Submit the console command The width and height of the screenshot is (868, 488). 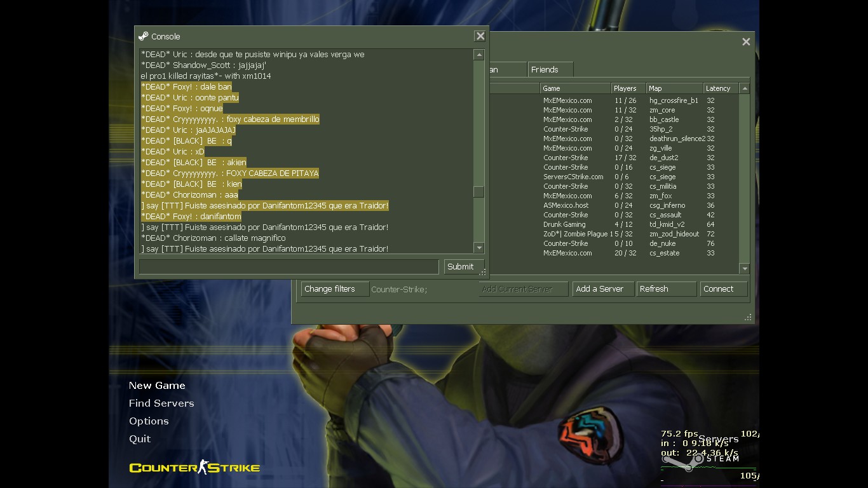coord(463,267)
